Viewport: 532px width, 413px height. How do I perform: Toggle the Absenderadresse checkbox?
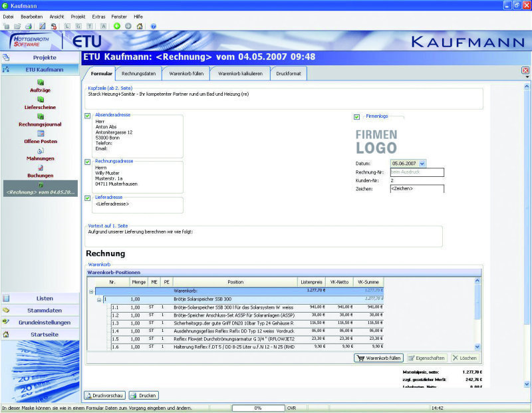tap(88, 116)
